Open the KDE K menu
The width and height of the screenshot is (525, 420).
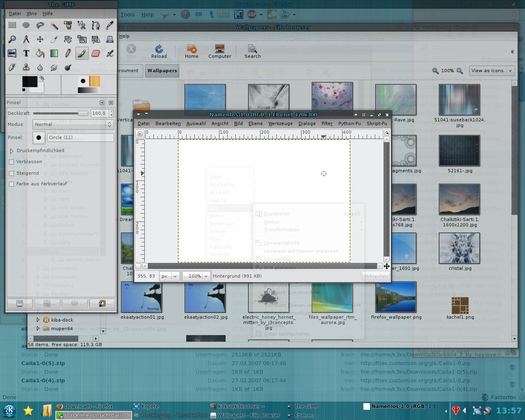click(9, 411)
